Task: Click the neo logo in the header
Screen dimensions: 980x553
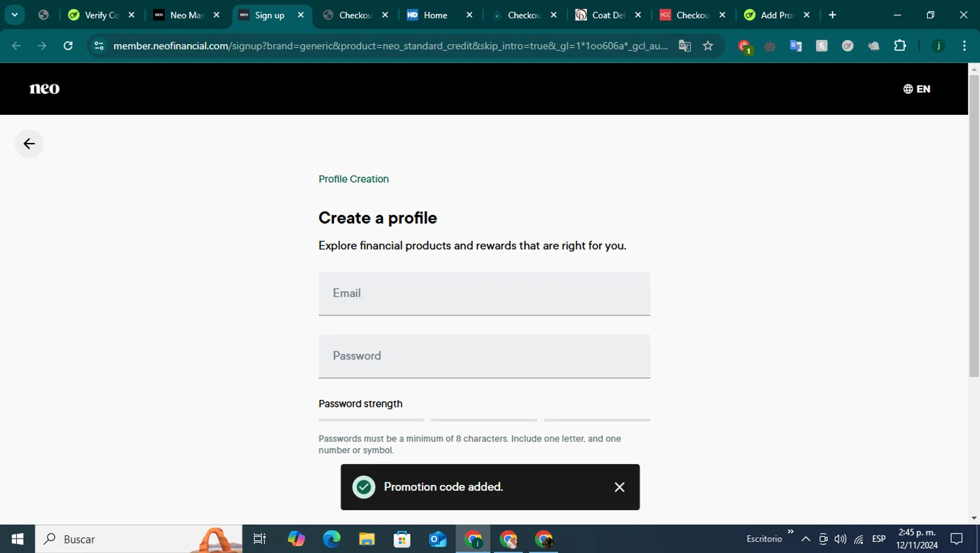Action: pos(44,89)
